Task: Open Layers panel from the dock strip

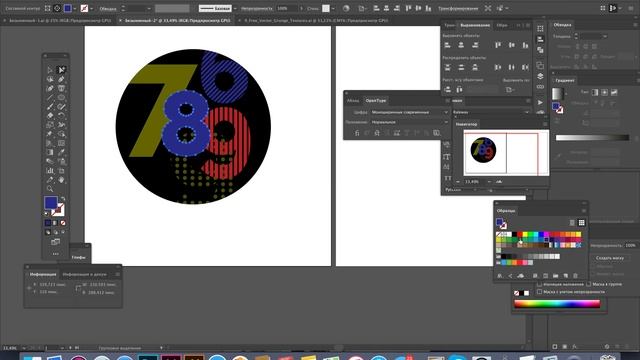Action: pos(540,76)
